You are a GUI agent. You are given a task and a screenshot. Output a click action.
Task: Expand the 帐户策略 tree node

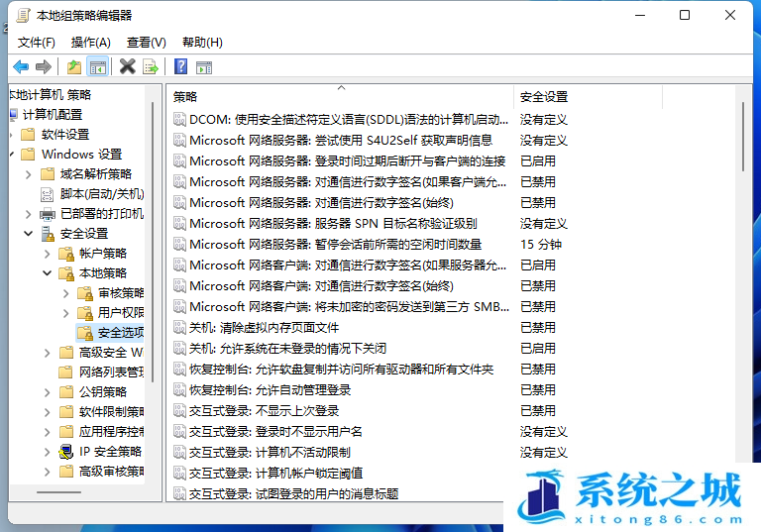pos(48,254)
